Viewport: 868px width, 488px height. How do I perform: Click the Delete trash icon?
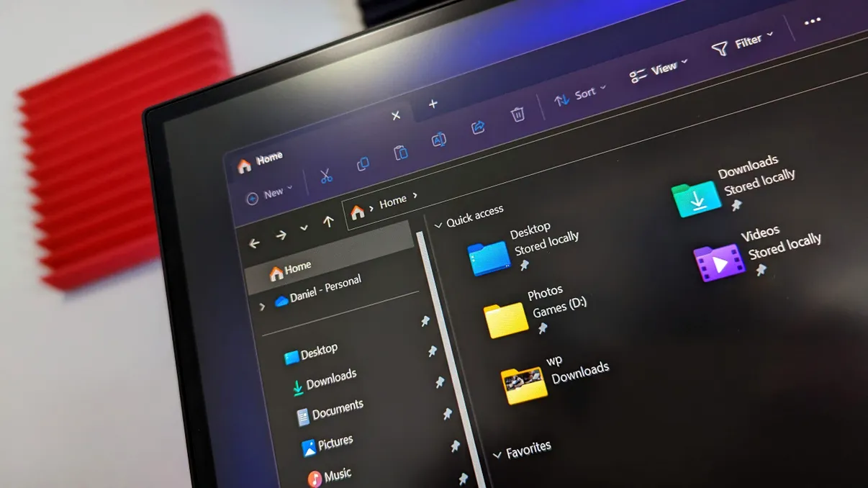(x=519, y=115)
